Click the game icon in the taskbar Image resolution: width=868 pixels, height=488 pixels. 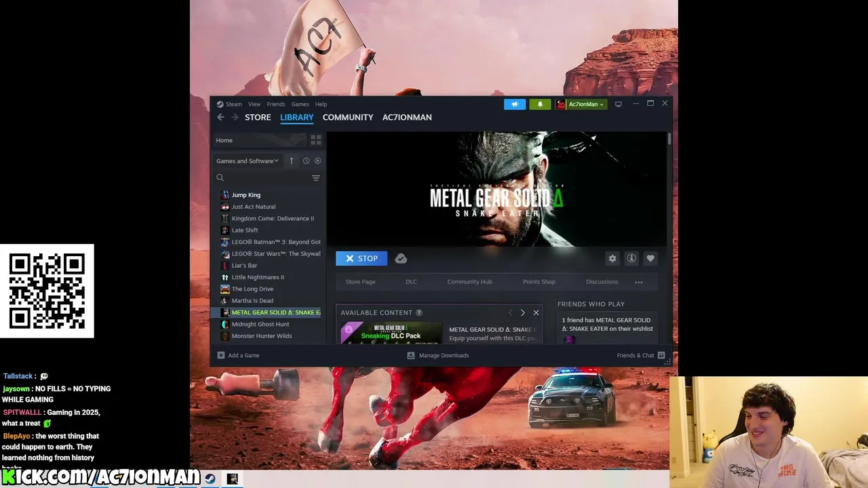(x=233, y=479)
